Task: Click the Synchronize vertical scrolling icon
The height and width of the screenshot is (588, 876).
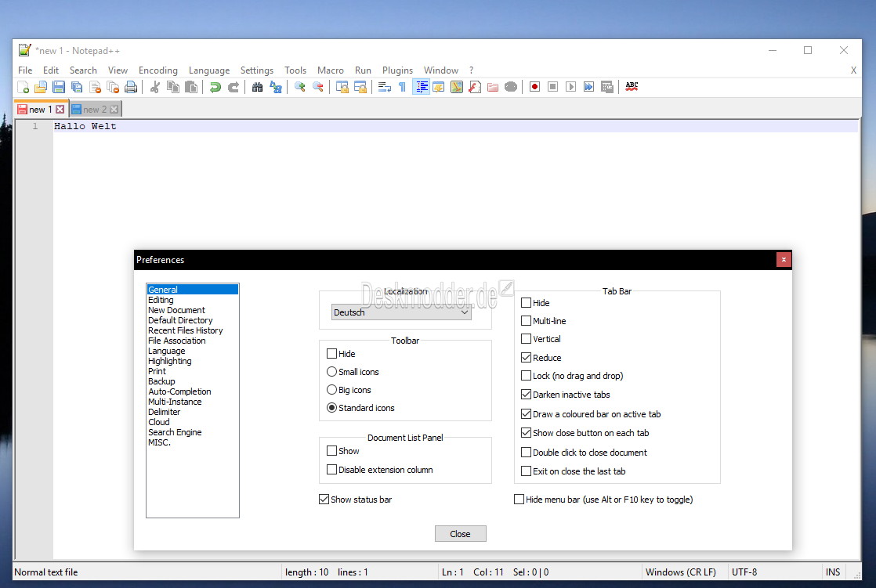Action: point(342,87)
